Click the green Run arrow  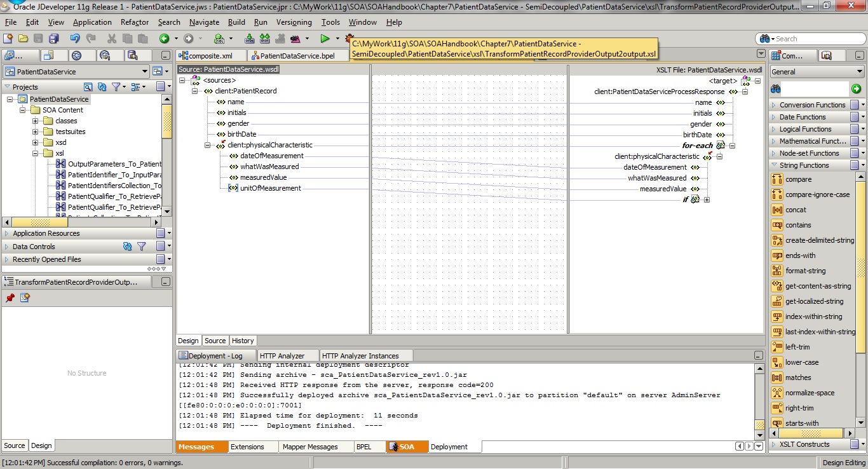click(x=325, y=39)
